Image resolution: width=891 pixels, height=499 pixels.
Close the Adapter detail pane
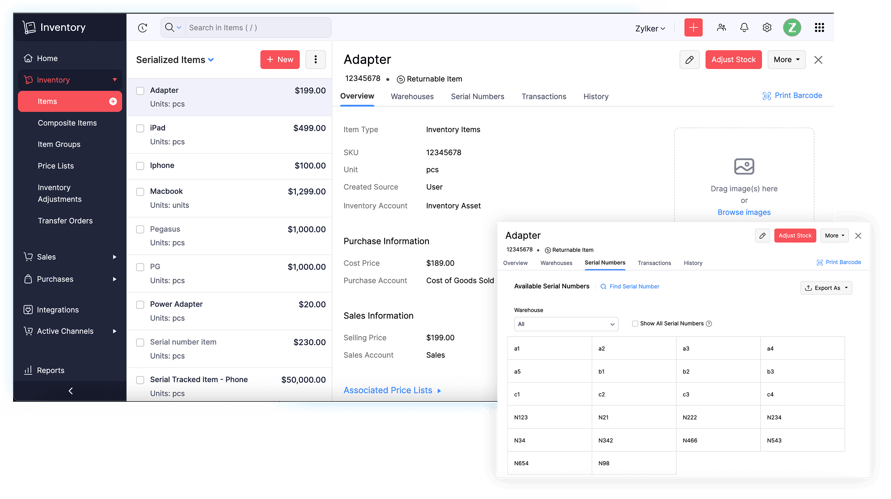(x=818, y=60)
